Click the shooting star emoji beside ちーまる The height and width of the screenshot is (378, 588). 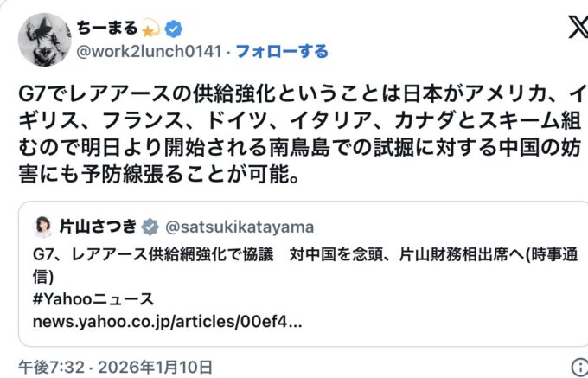[152, 29]
